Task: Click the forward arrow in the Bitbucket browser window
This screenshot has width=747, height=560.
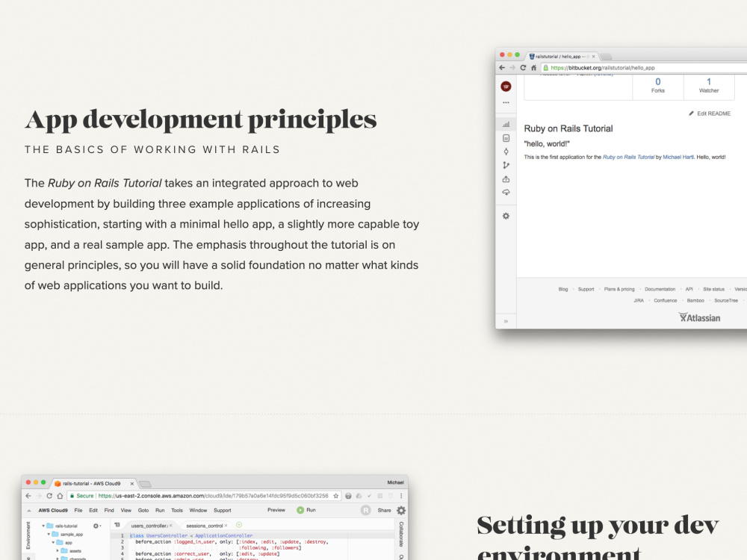Action: coord(512,68)
